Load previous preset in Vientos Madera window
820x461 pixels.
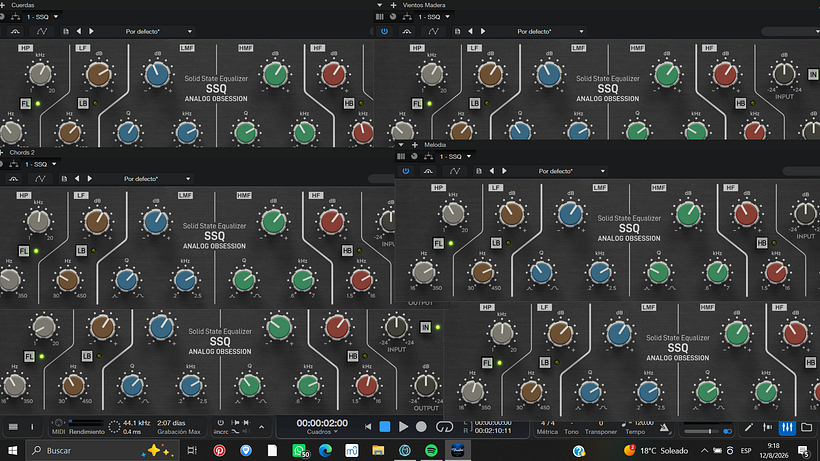coord(470,31)
